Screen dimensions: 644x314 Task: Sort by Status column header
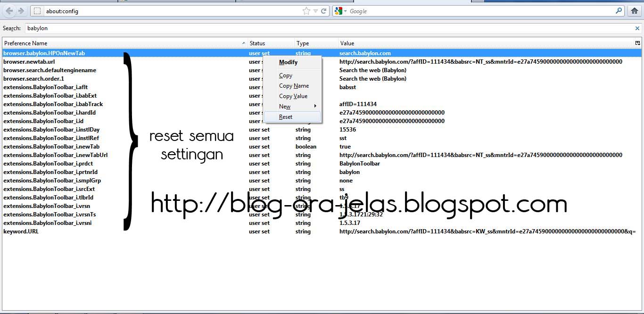[x=271, y=43]
